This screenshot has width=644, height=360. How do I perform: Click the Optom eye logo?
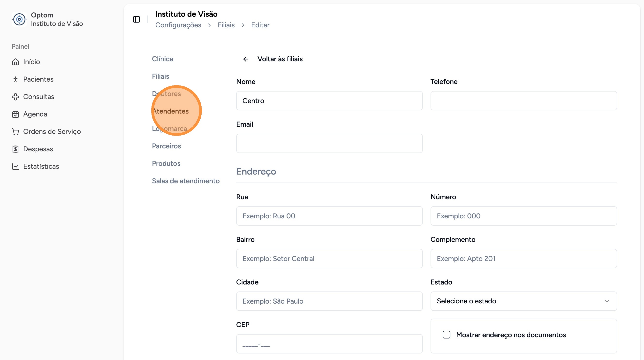pyautogui.click(x=19, y=19)
